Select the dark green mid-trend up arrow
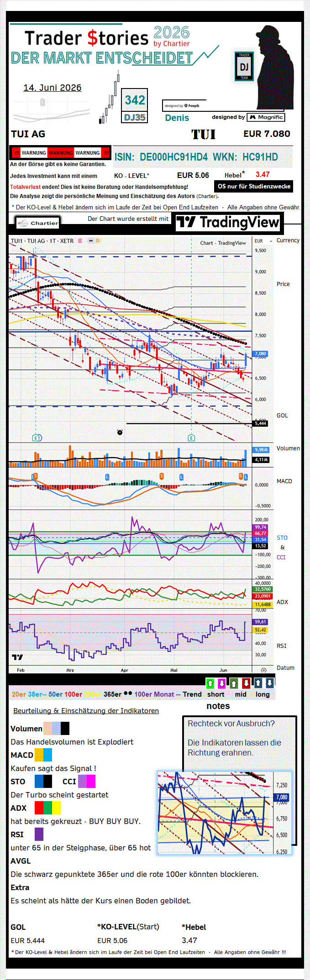Image resolution: width=310 pixels, height=980 pixels. point(234,683)
